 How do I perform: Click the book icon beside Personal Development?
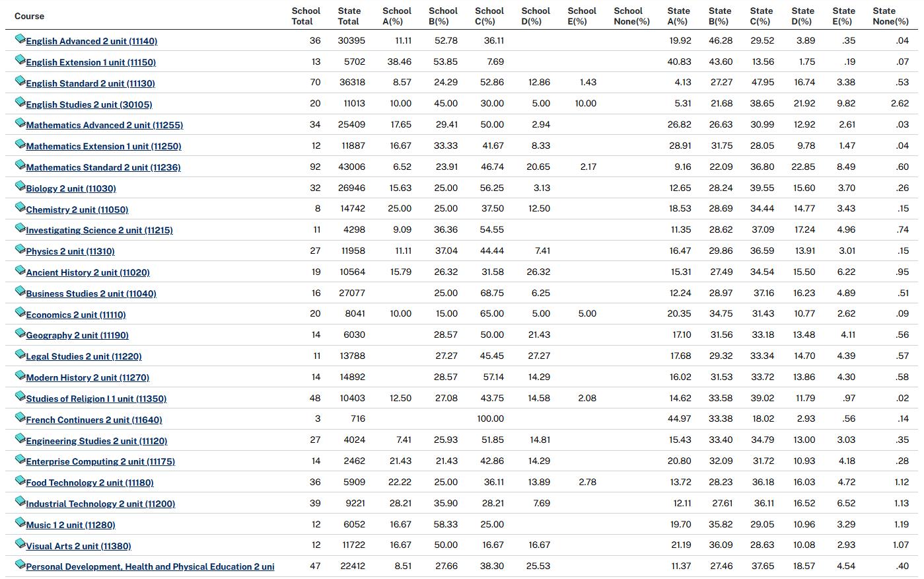(20, 565)
